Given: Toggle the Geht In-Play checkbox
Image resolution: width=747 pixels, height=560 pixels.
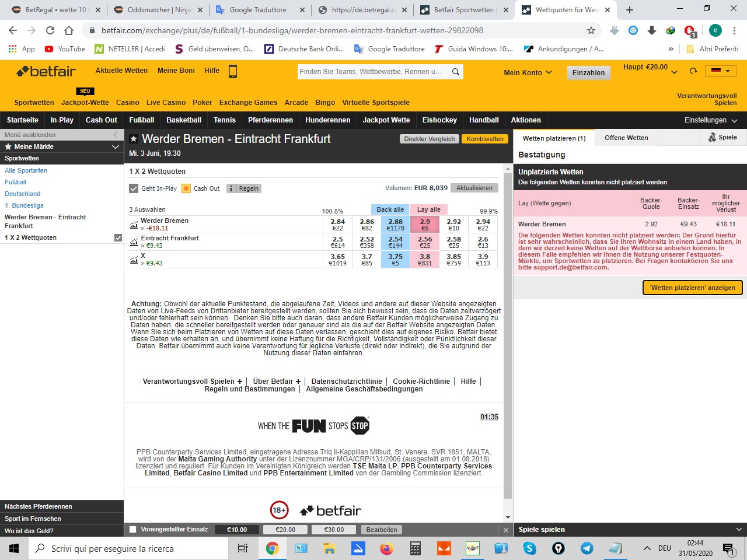Looking at the screenshot, I should click(134, 188).
